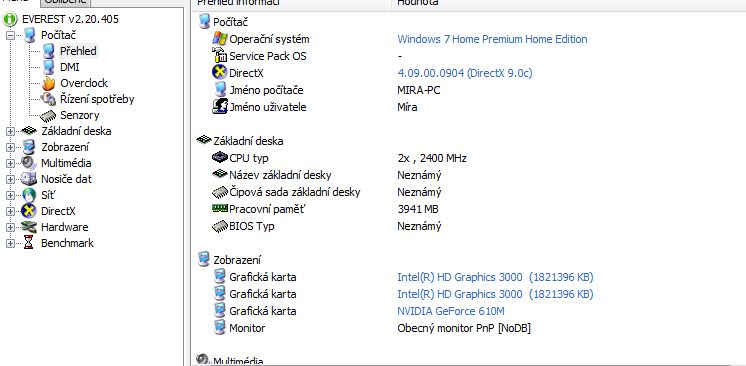The width and height of the screenshot is (746, 366).
Task: Click the Zobrazení section header in list
Action: [237, 260]
